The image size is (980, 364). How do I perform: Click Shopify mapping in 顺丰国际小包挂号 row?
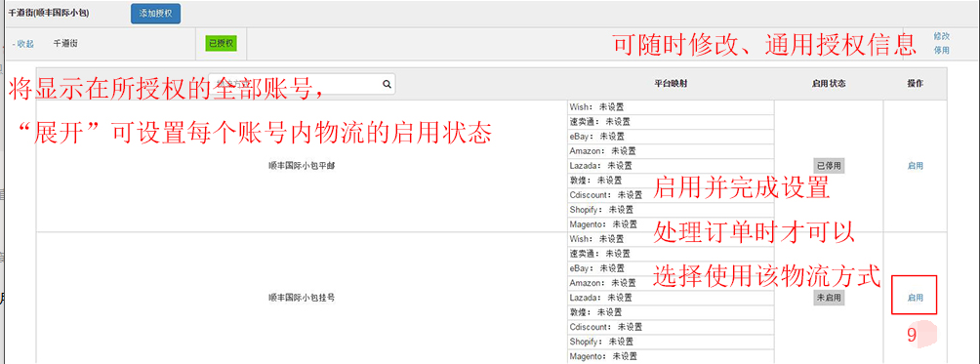point(671,343)
